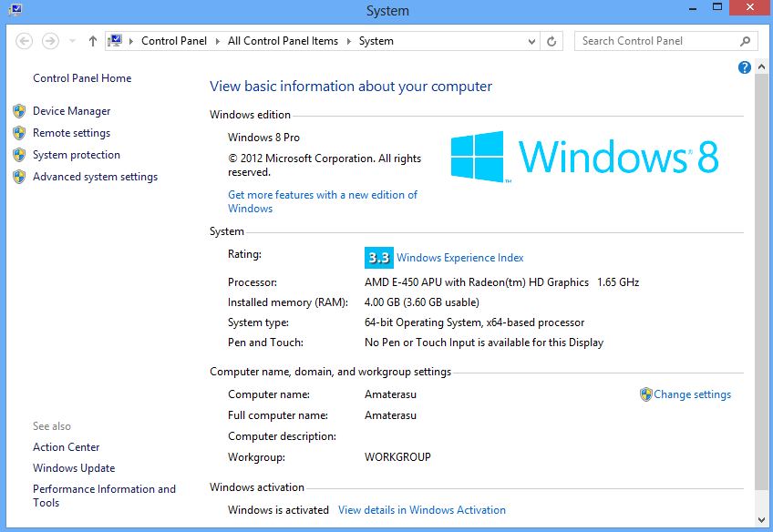Open Action Center under See also

[66, 447]
